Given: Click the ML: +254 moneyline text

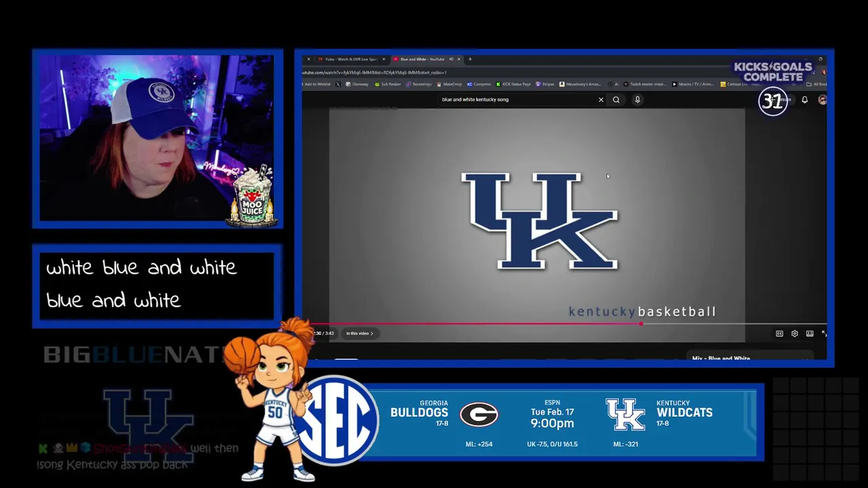Looking at the screenshot, I should [x=479, y=444].
